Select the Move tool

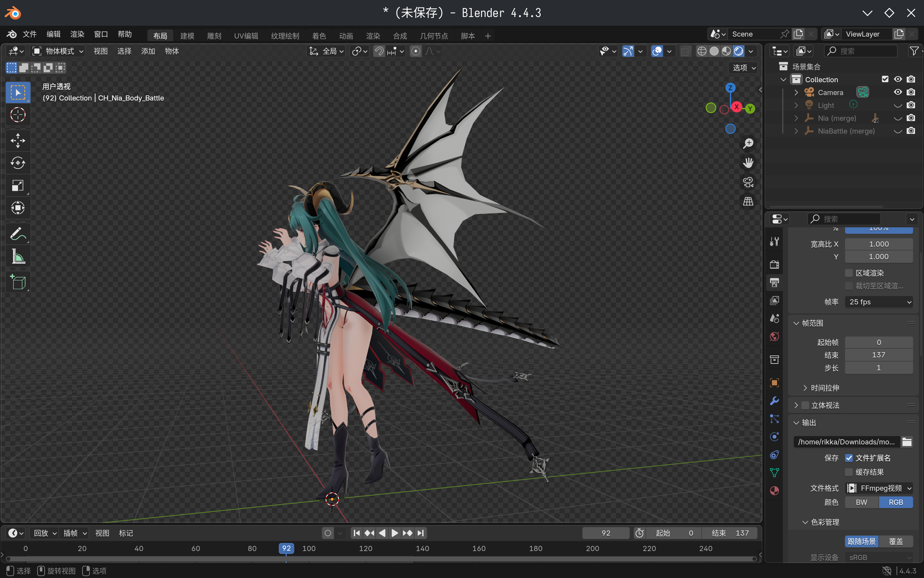[18, 140]
